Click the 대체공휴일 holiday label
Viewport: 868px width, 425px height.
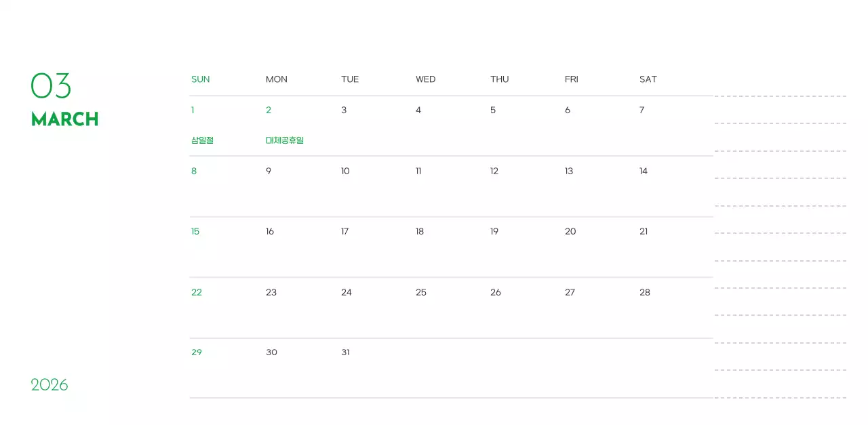point(285,140)
